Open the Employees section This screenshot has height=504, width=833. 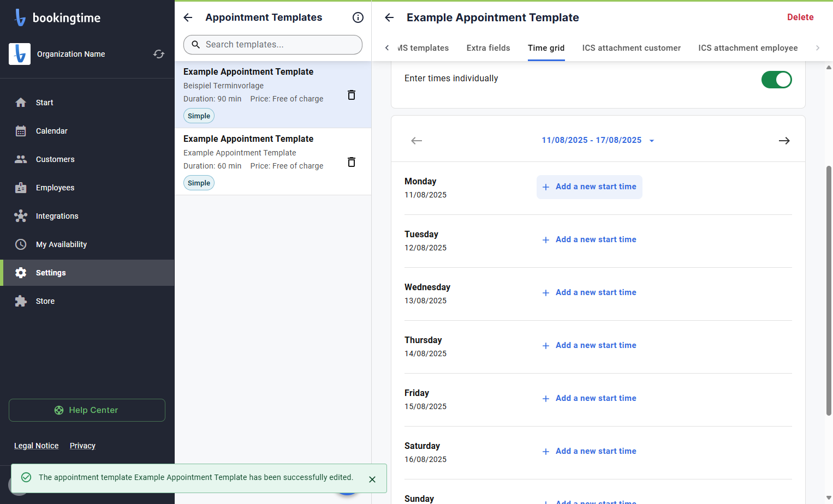point(87,188)
